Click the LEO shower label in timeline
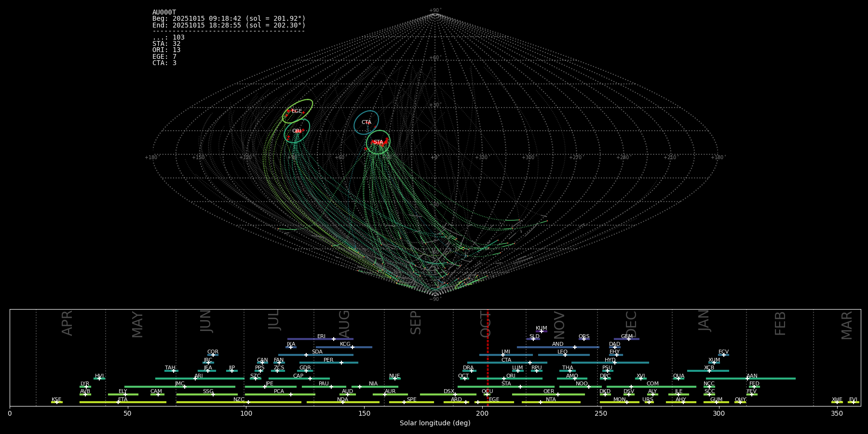Viewport: 868px width, 434px height. [x=562, y=352]
